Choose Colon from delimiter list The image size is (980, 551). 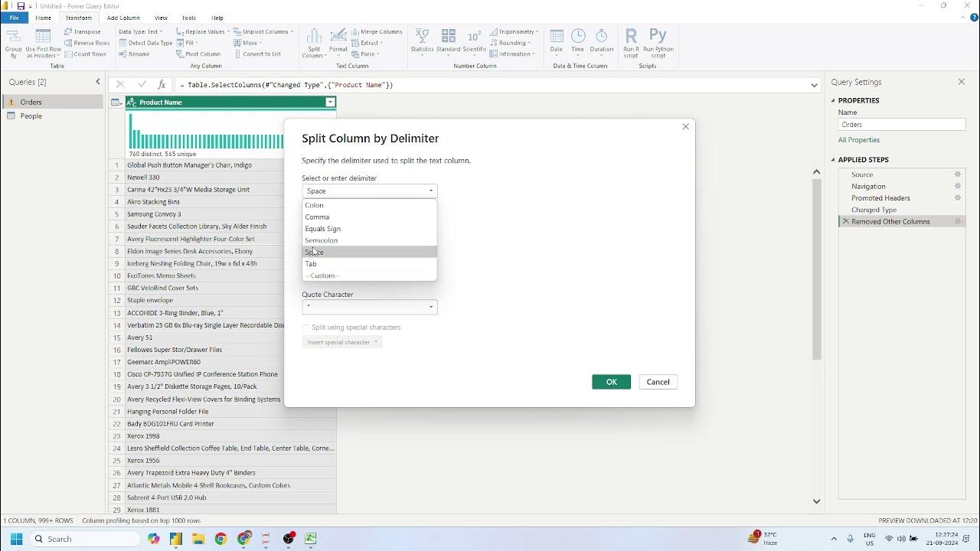370,205
